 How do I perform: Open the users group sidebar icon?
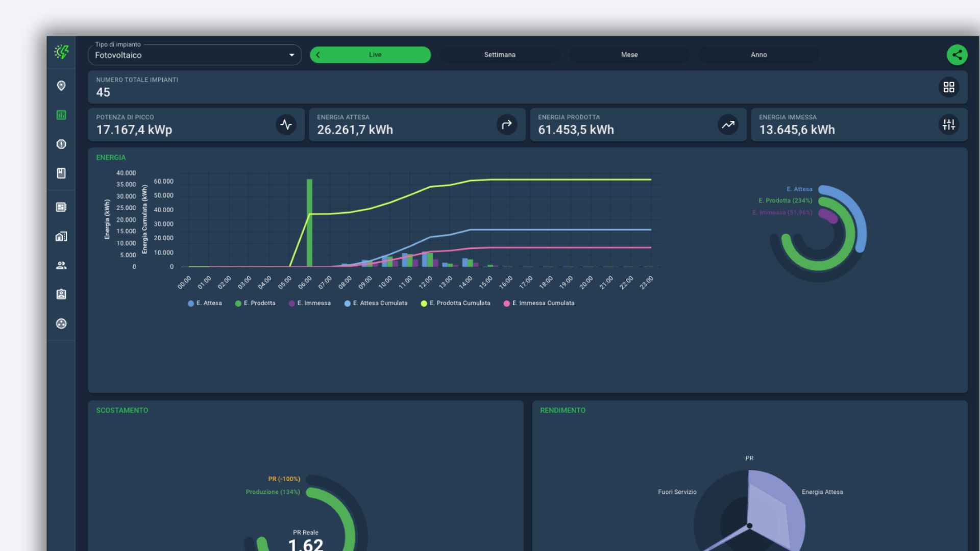(61, 265)
